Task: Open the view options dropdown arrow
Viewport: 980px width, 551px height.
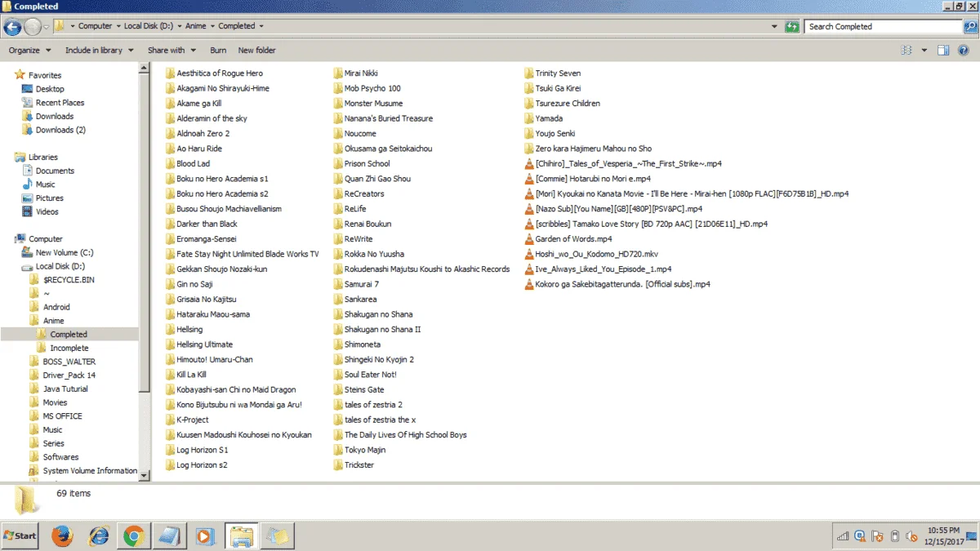Action: click(x=924, y=50)
